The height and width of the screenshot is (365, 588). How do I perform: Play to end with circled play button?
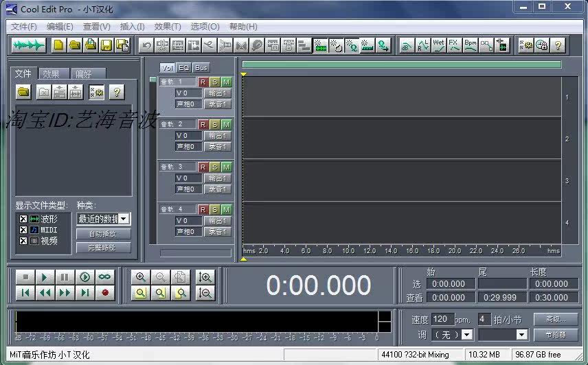pyautogui.click(x=84, y=277)
